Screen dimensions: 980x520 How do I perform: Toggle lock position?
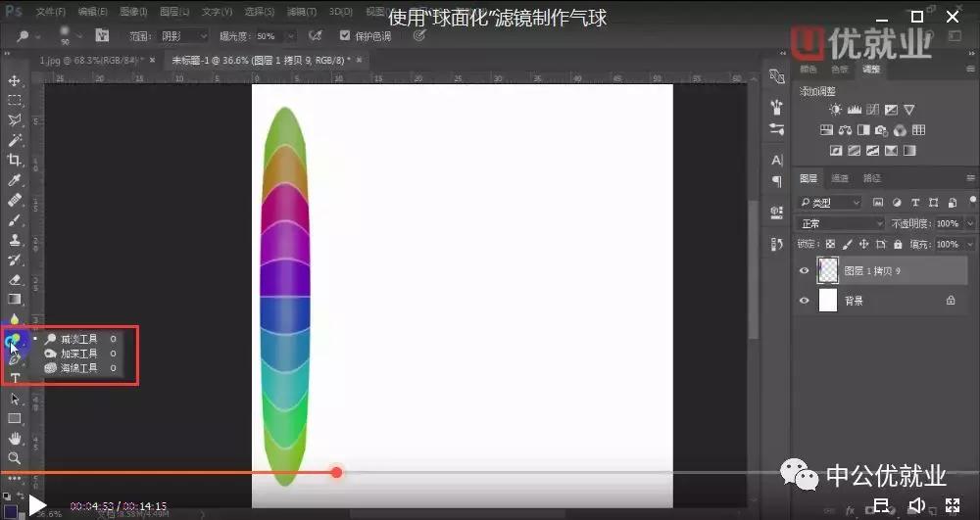point(863,244)
